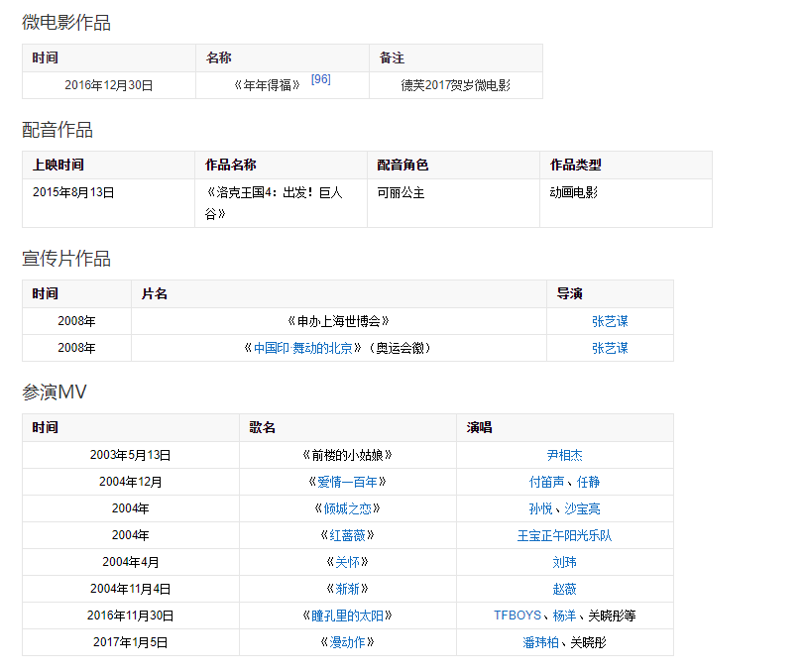This screenshot has width=804, height=672.
Task: Click the 潘玮柏 singer link
Action: (540, 642)
